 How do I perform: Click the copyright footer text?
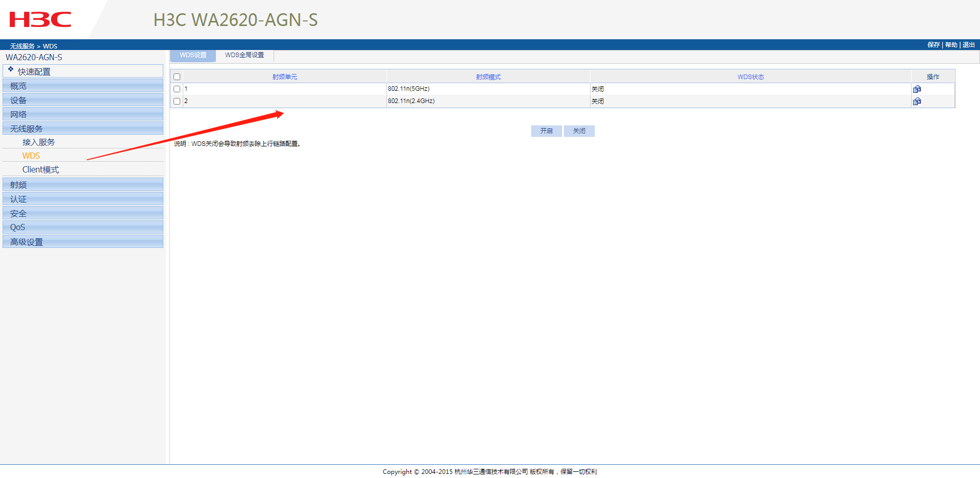pyautogui.click(x=490, y=472)
